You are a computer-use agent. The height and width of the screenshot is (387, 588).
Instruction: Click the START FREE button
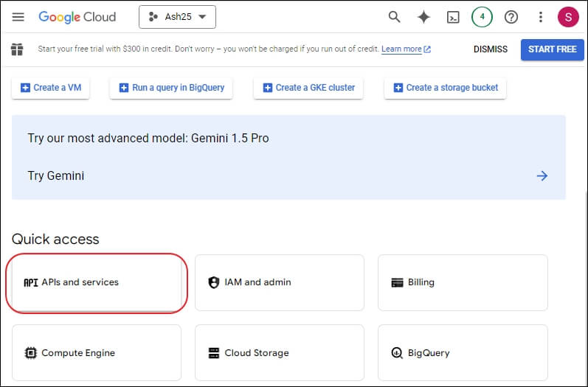pos(553,49)
